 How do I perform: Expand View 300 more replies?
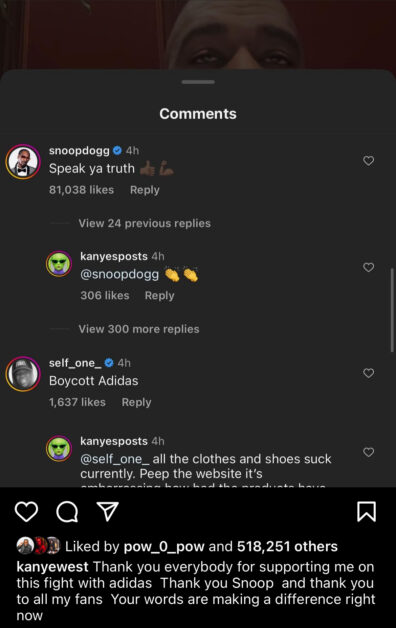[x=139, y=329]
